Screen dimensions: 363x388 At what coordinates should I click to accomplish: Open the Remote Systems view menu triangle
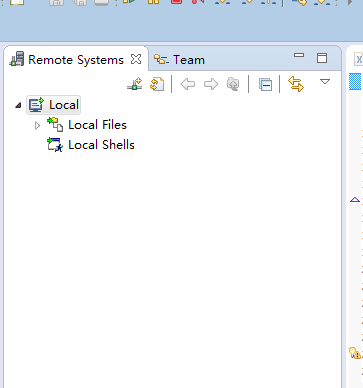coord(325,81)
